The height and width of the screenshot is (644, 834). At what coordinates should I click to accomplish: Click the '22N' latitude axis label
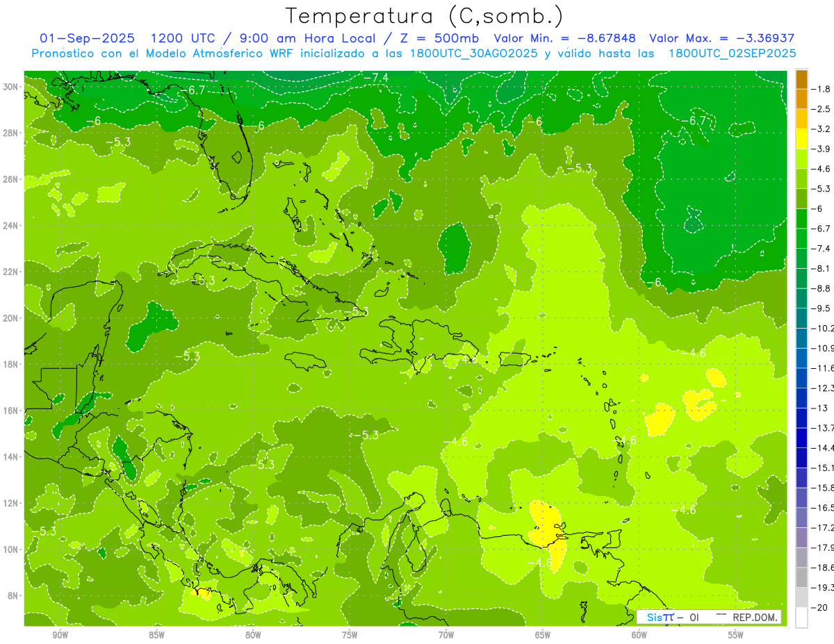12,272
